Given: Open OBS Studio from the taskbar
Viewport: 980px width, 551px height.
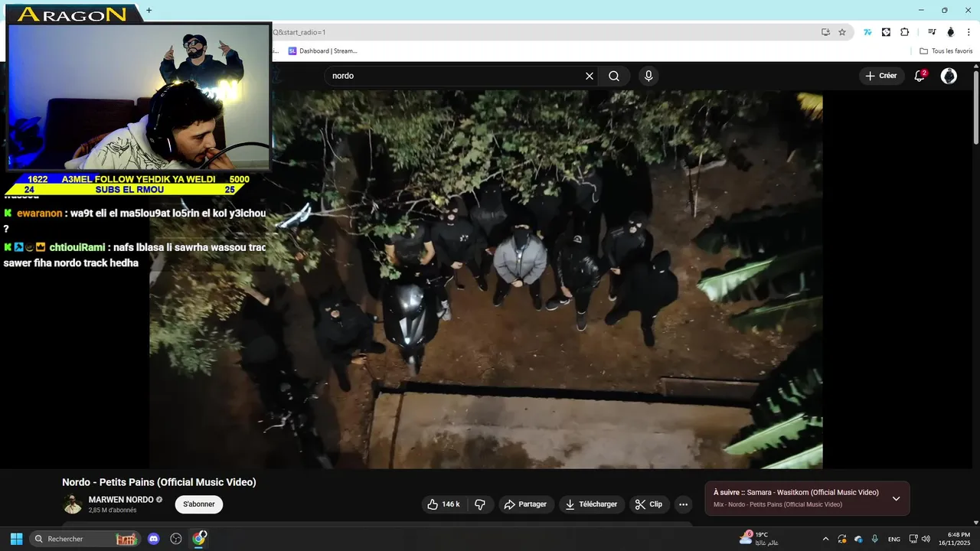Looking at the screenshot, I should (176, 539).
